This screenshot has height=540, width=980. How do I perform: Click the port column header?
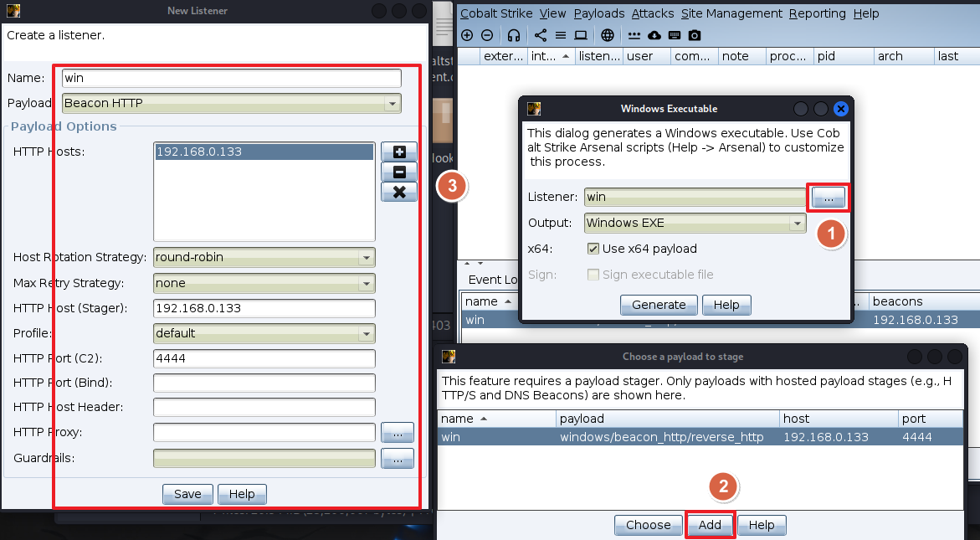point(931,419)
